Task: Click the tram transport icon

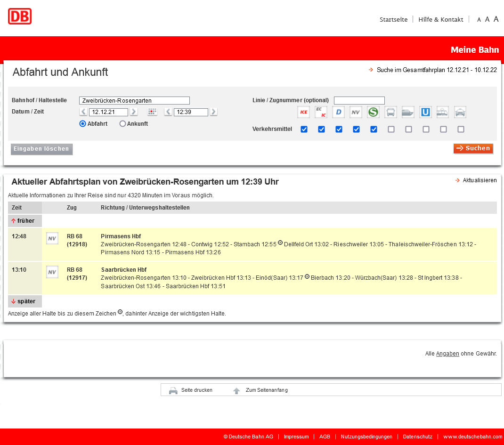Action: pyautogui.click(x=443, y=112)
